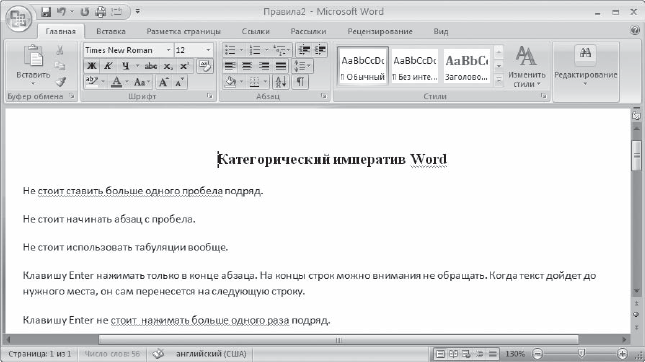
Task: Save document using quick access toolbar
Action: [46, 12]
